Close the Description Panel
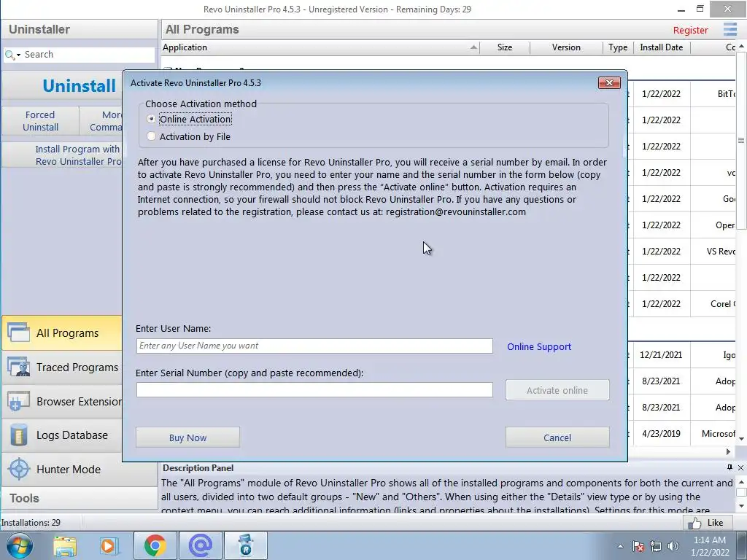Screen dimensions: 747x560 pyautogui.click(x=741, y=467)
